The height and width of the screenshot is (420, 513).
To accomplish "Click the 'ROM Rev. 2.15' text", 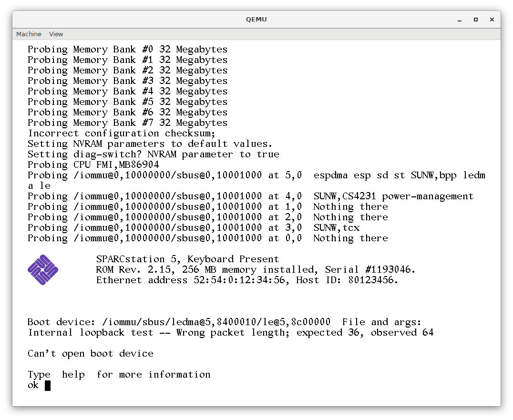I will pyautogui.click(x=127, y=270).
